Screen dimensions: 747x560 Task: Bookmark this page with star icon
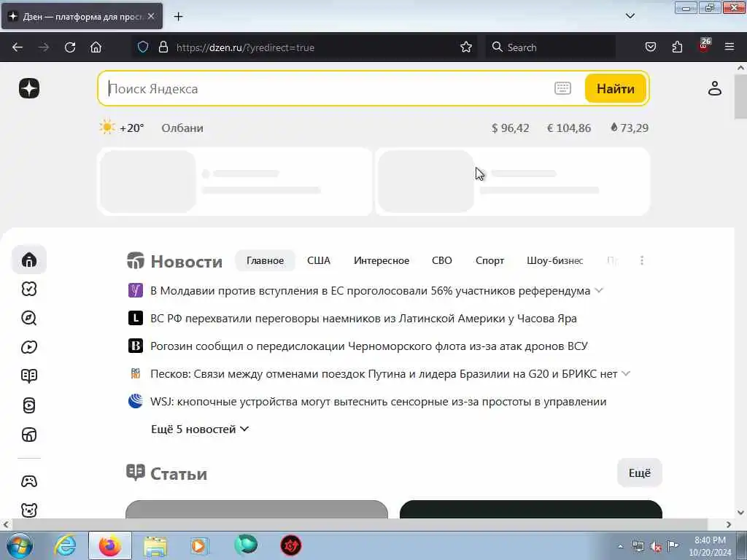[x=466, y=47]
